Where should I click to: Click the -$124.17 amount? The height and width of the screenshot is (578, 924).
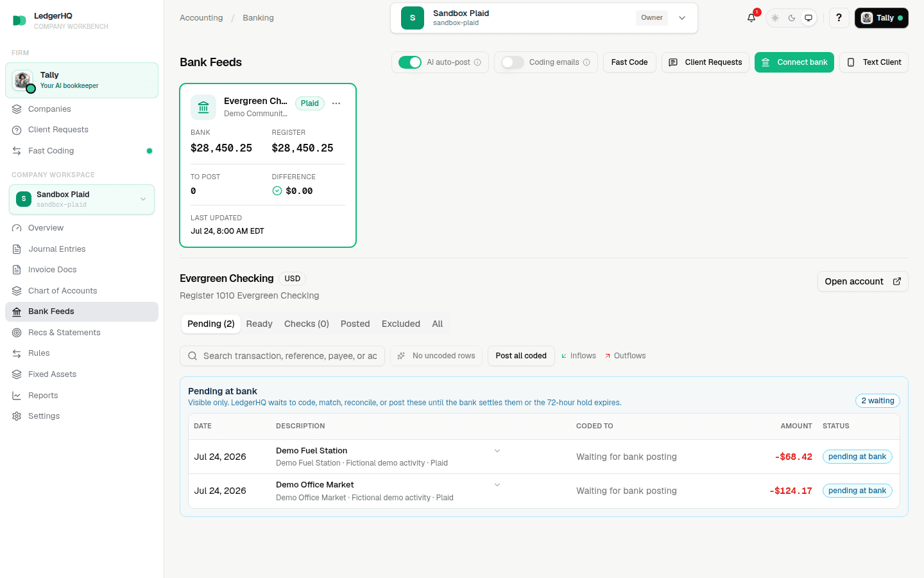pos(791,491)
